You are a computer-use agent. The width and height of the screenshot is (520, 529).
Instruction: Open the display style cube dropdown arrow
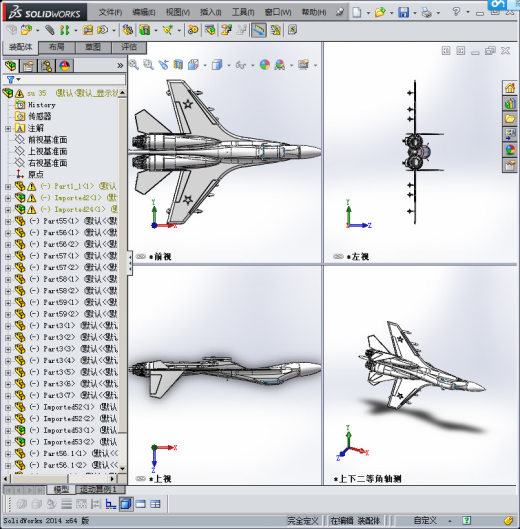[228, 65]
